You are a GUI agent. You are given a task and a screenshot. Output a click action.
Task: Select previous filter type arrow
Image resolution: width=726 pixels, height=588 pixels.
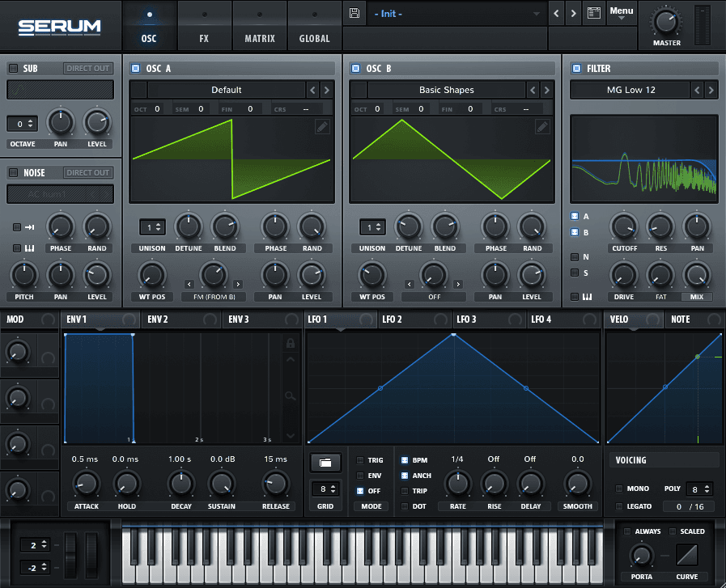[697, 90]
